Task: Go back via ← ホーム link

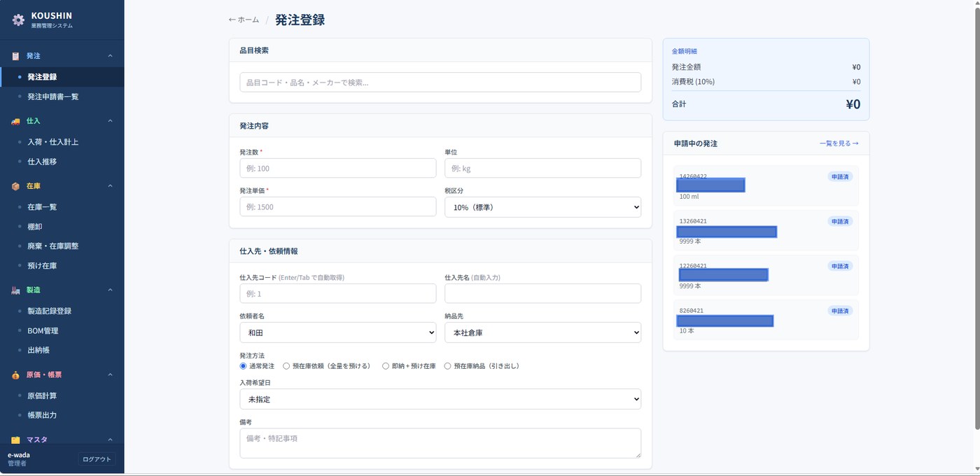Action: click(x=244, y=20)
